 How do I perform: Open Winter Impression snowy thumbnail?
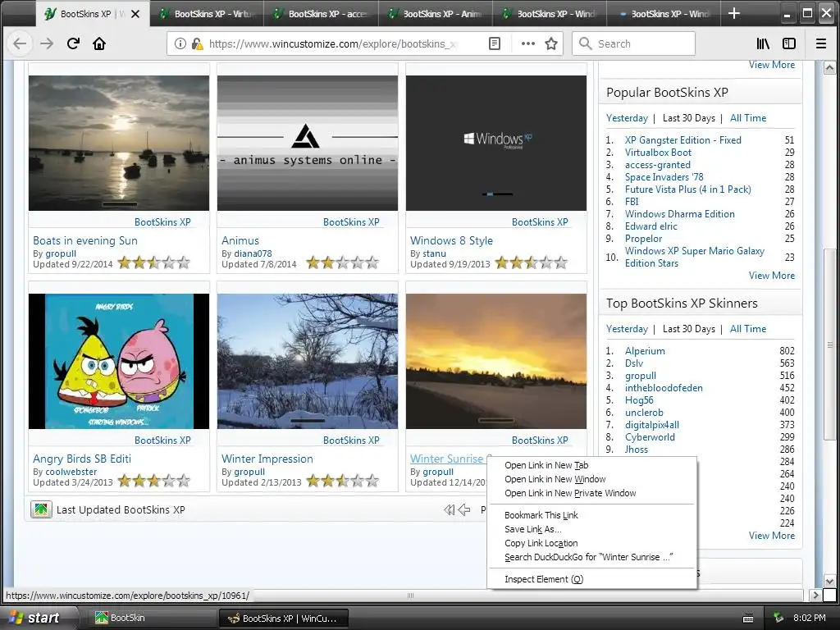click(308, 361)
